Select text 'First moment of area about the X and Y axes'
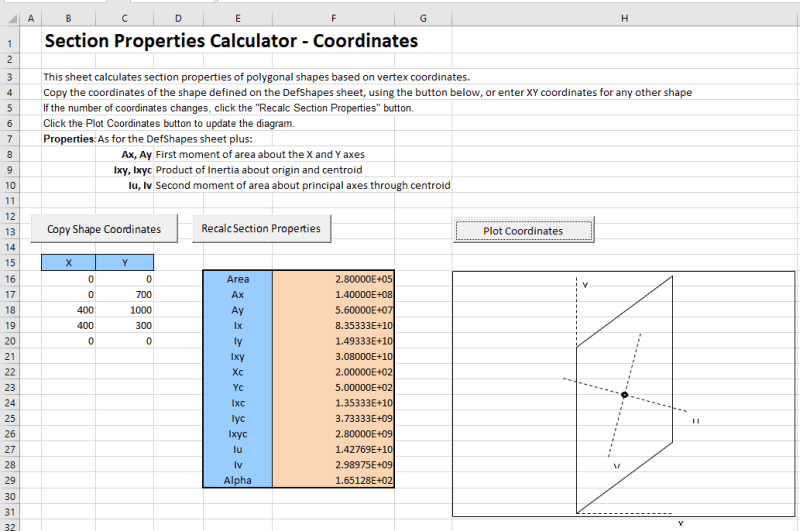This screenshot has height=531, width=800. (260, 155)
